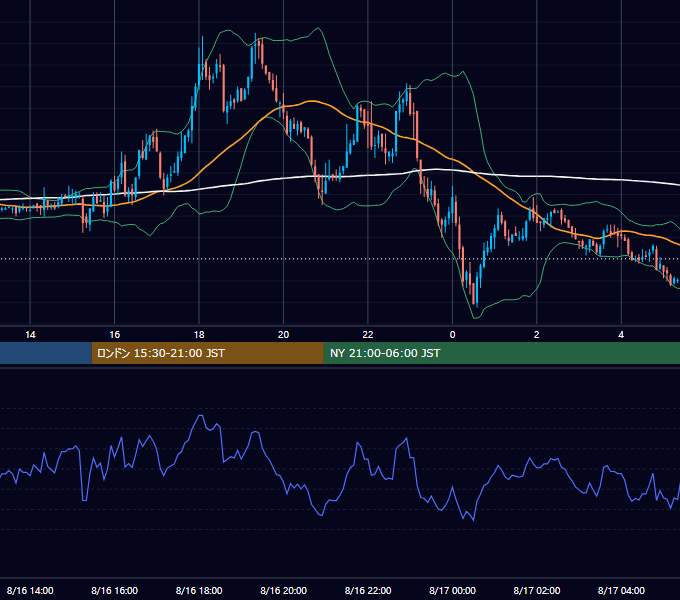This screenshot has width=680, height=600.
Task: Click the blue session bar before ロンドン
Action: (x=46, y=353)
